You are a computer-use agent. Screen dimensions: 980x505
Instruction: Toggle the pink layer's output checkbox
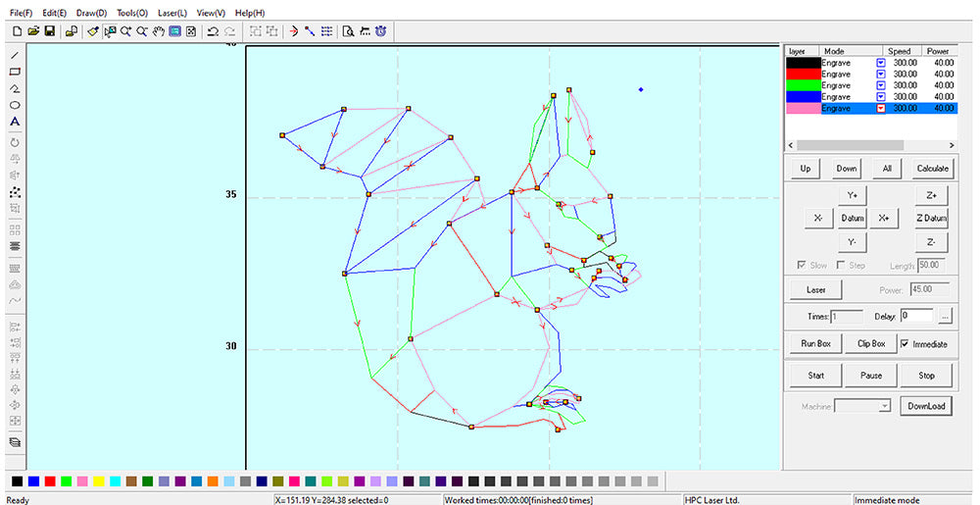pos(880,109)
